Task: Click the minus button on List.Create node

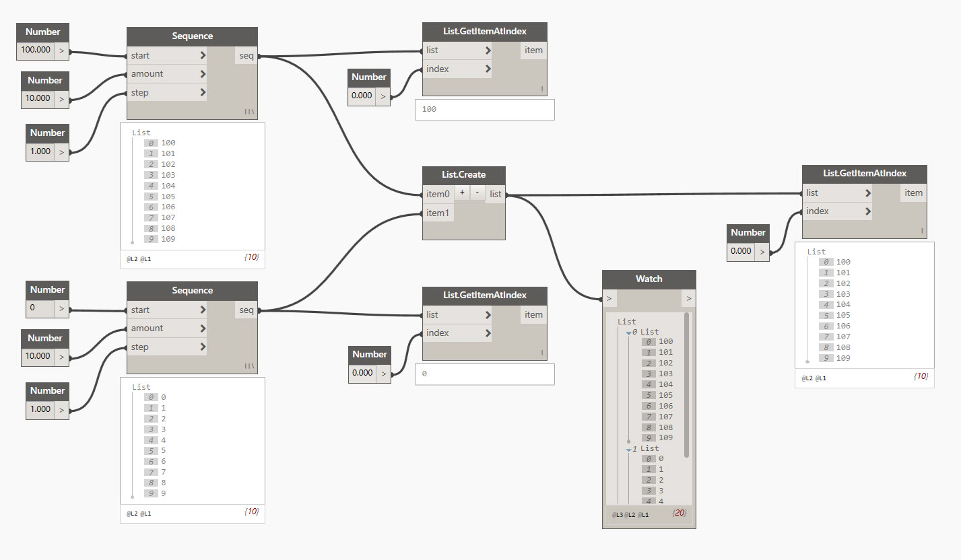Action: 477,193
